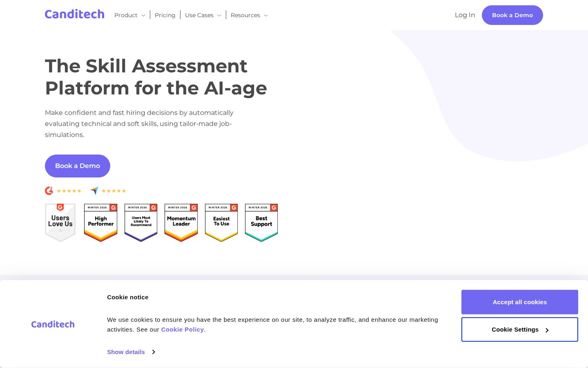Expand the Product menu chevron
Screen dimensions: 588x368
click(x=143, y=16)
